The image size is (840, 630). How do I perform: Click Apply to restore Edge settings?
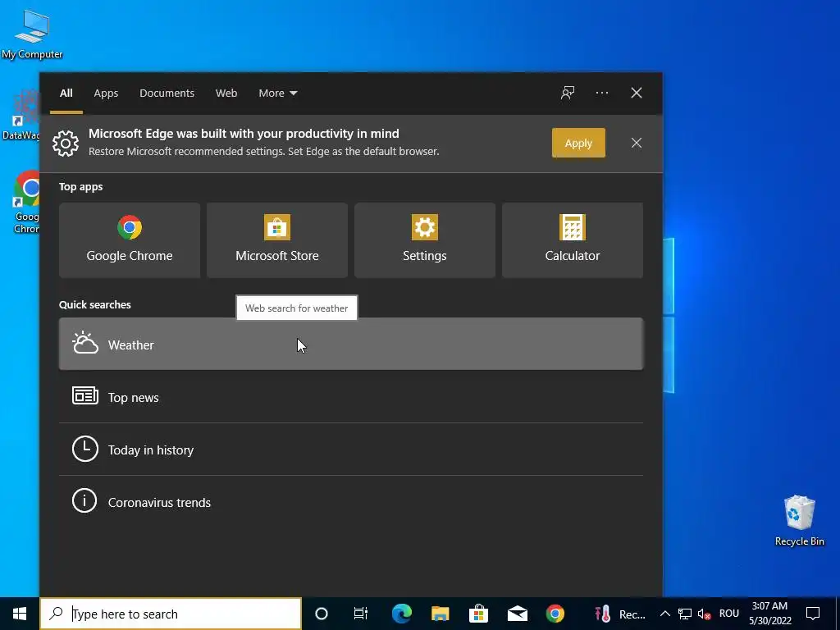click(x=578, y=143)
